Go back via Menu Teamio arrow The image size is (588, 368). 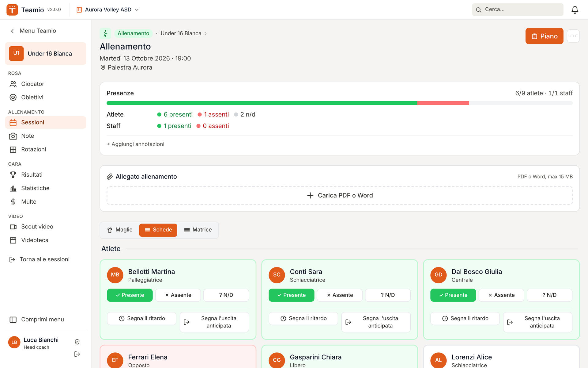[x=12, y=31]
